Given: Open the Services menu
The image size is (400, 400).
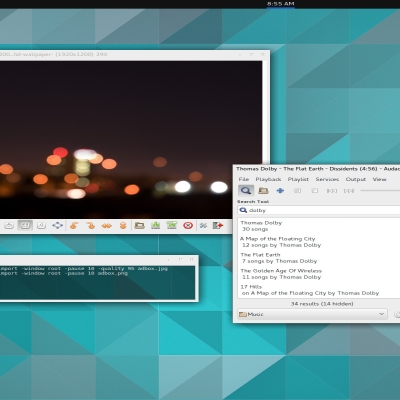Looking at the screenshot, I should coord(327,179).
